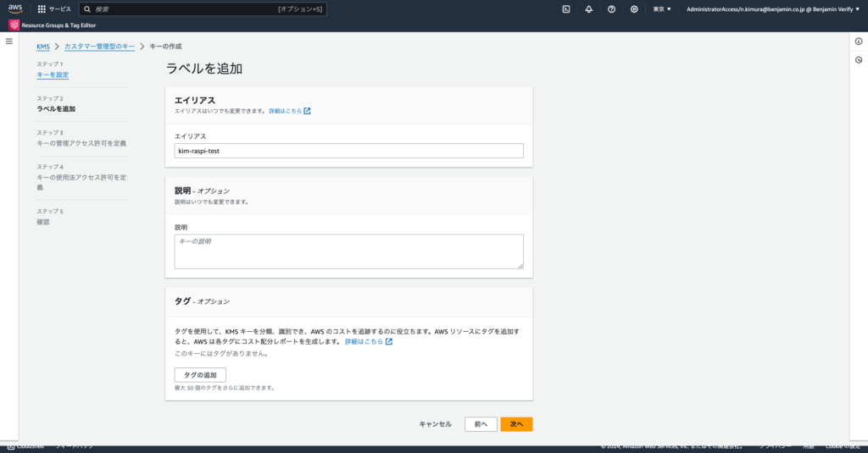Click the Resource Groups & Tag Editor icon
This screenshot has height=453, width=868.
click(x=14, y=25)
